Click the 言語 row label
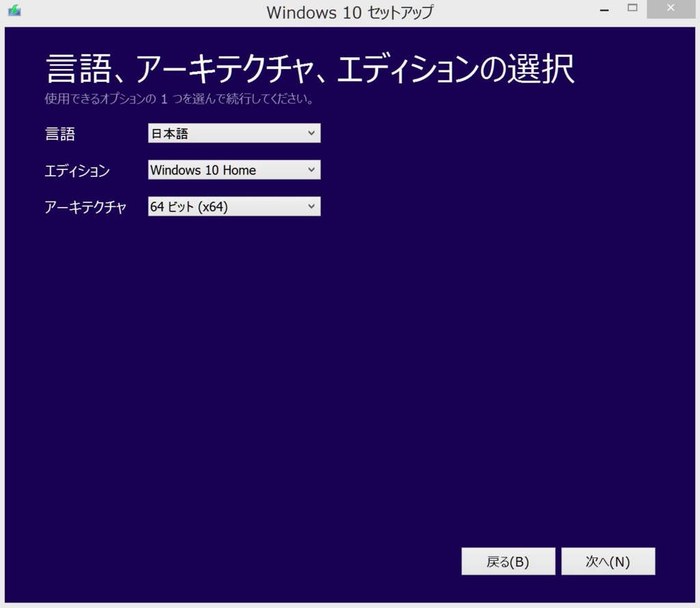 [59, 134]
